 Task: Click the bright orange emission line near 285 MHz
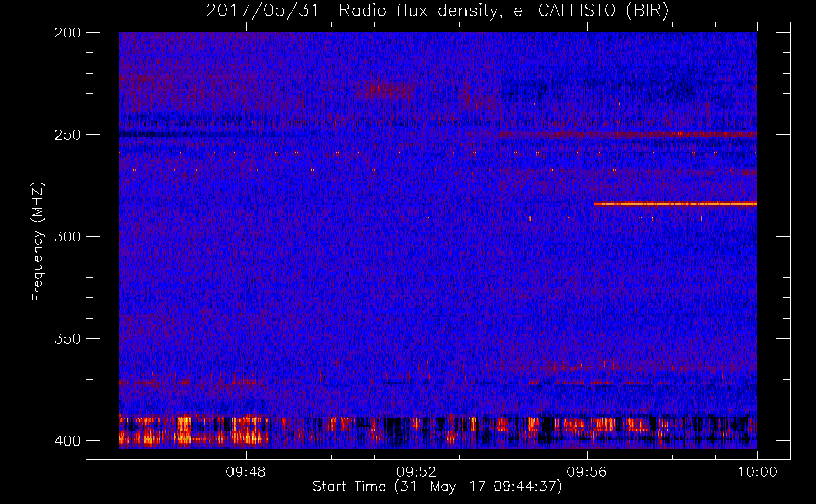675,204
